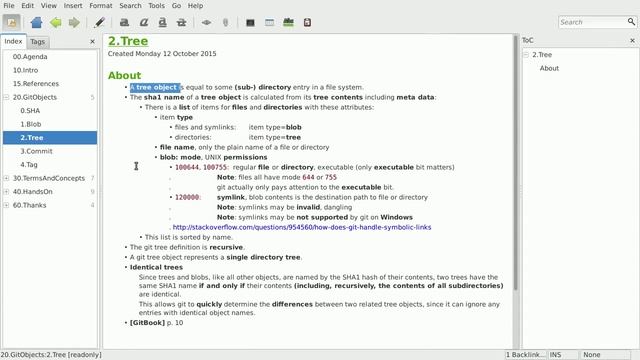The width and height of the screenshot is (640, 360).
Task: Expand the 30.TermsAndConcepts tree node
Action: (6, 178)
